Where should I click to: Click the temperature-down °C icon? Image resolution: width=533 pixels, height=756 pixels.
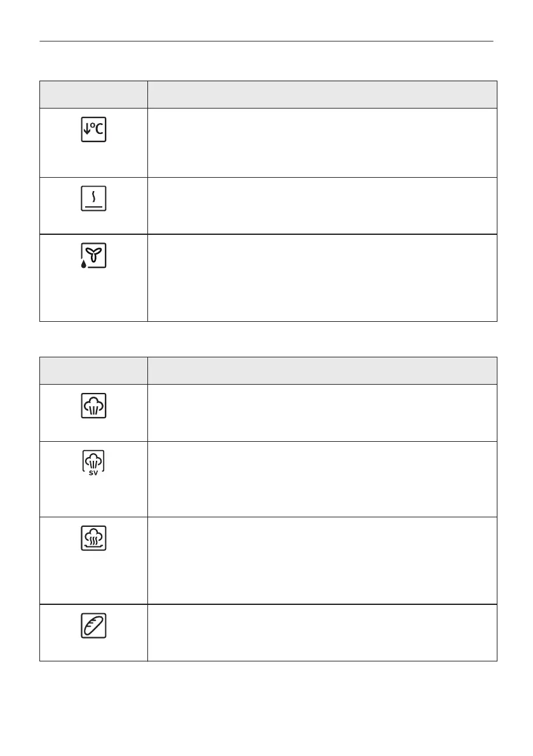pos(93,129)
